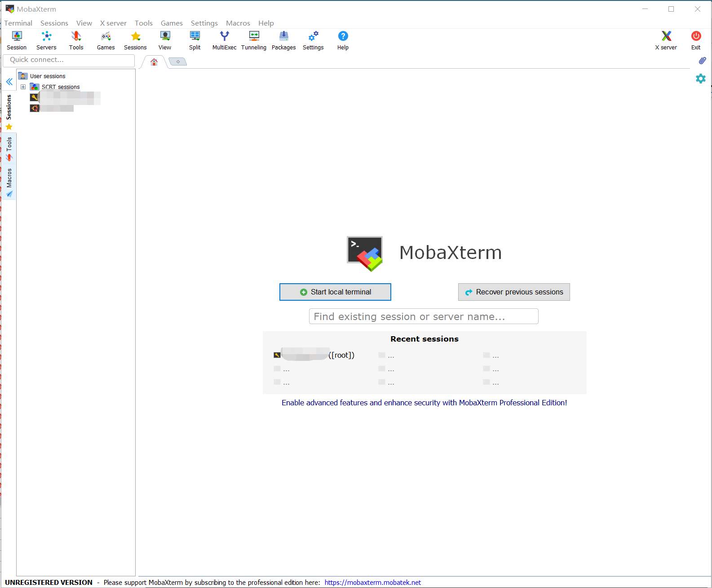Open the Settings menu
The width and height of the screenshot is (712, 588).
(204, 23)
